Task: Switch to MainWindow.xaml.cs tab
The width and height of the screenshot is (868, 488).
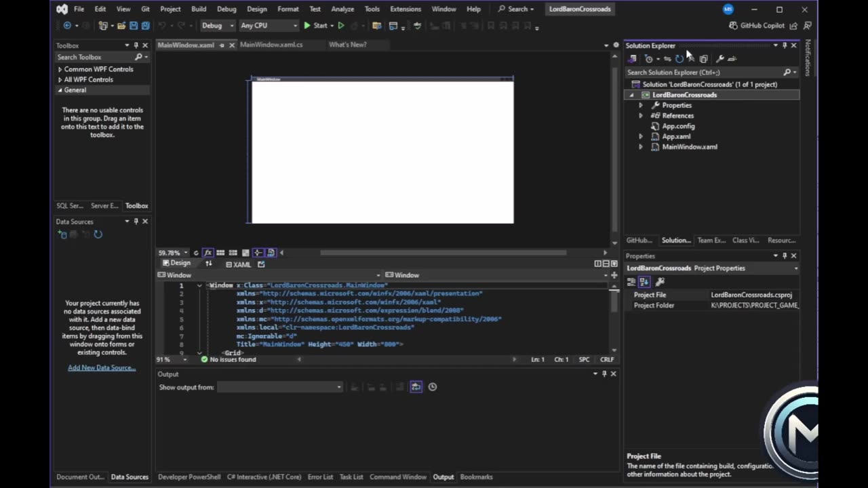Action: coord(271,45)
